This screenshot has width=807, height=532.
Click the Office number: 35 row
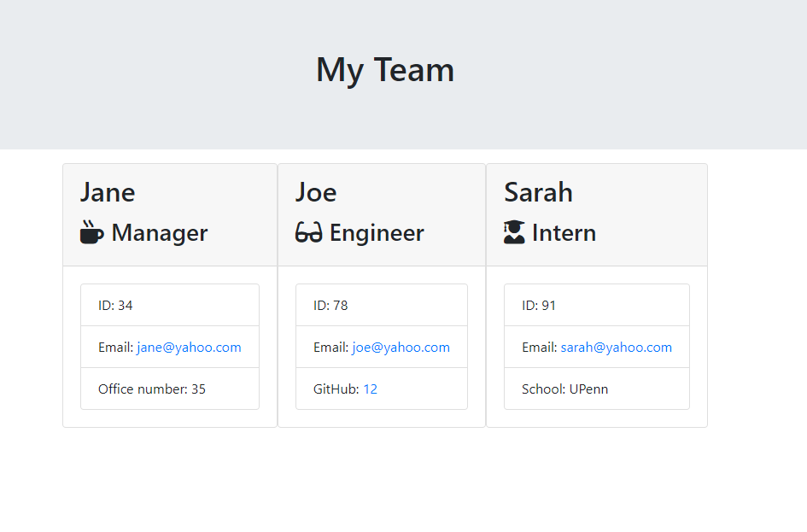pos(170,389)
